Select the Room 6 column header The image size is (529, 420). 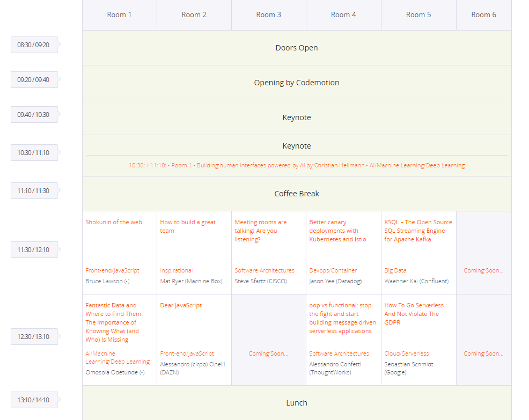point(483,14)
